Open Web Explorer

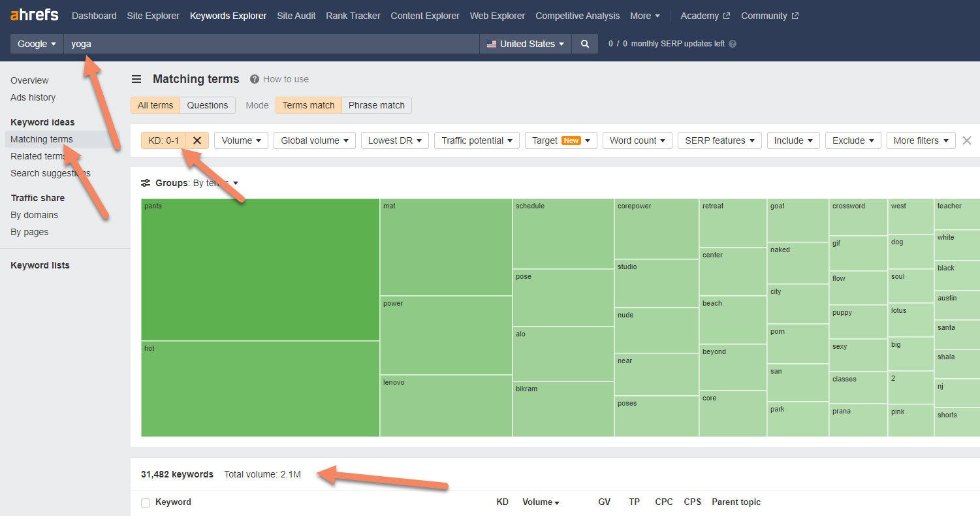point(498,16)
